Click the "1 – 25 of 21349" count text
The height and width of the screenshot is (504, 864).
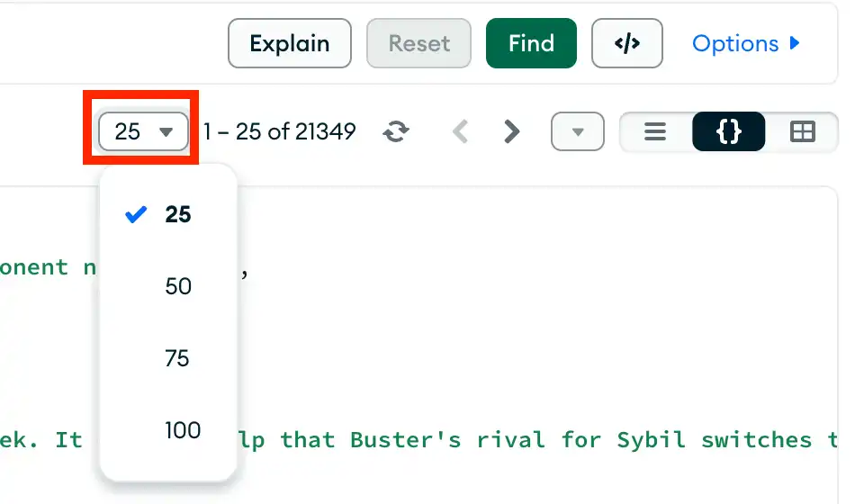(279, 132)
